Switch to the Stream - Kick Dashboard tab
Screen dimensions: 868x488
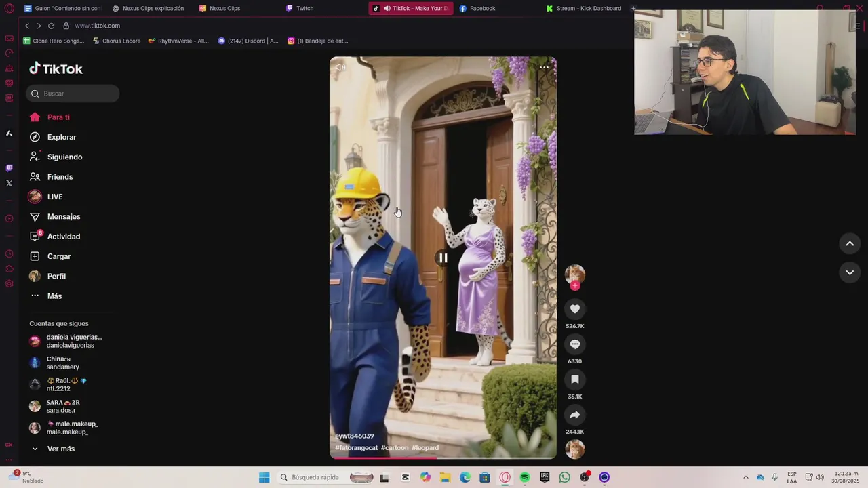click(584, 8)
